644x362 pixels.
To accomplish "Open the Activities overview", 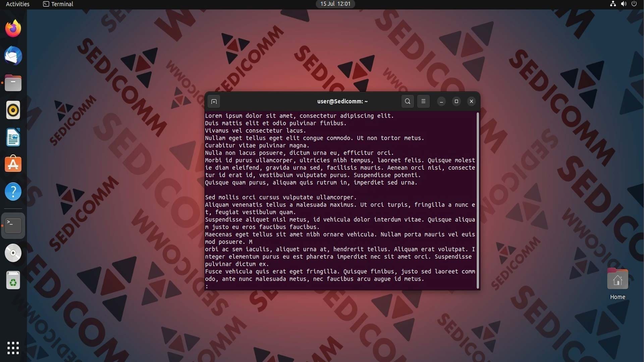I will (18, 4).
